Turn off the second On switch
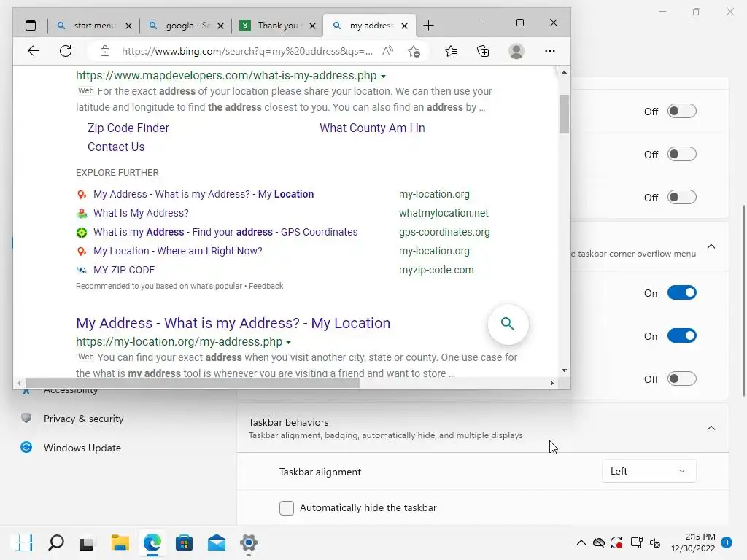This screenshot has width=747, height=560. pos(682,335)
